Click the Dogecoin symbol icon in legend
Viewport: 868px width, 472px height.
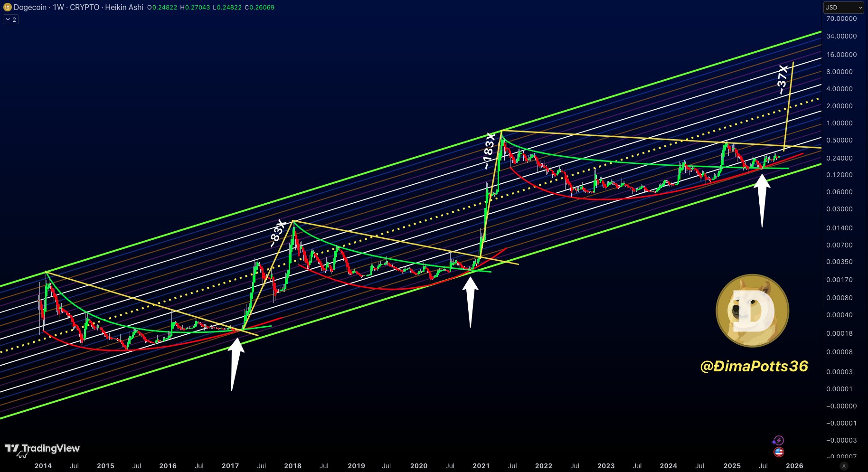(x=7, y=7)
